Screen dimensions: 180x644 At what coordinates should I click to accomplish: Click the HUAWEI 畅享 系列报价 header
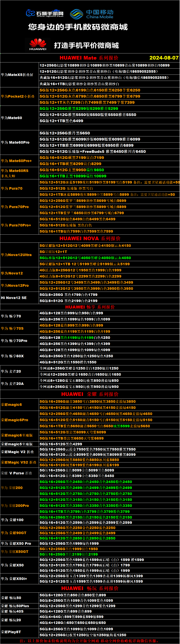(x=90, y=307)
